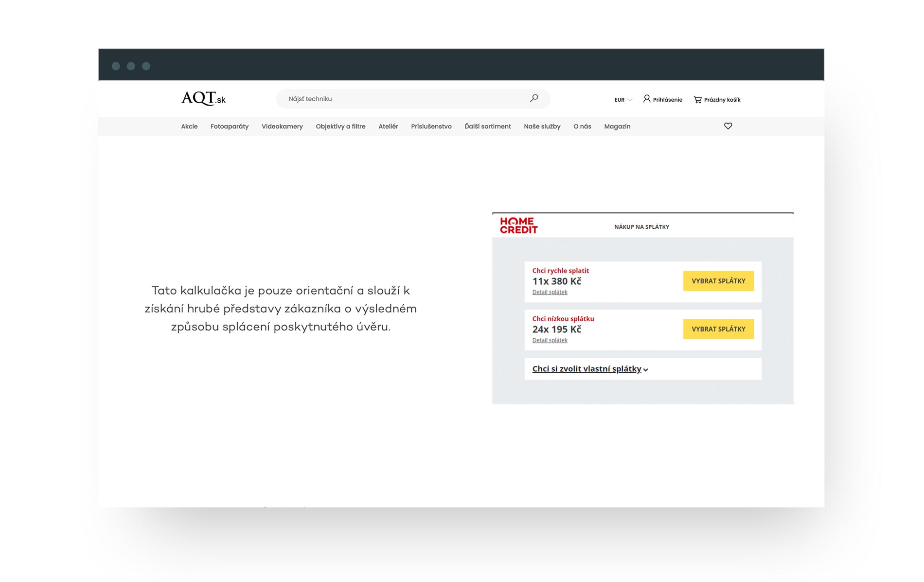Open the Objektívy a filtre menu
924x582 pixels.
point(340,127)
